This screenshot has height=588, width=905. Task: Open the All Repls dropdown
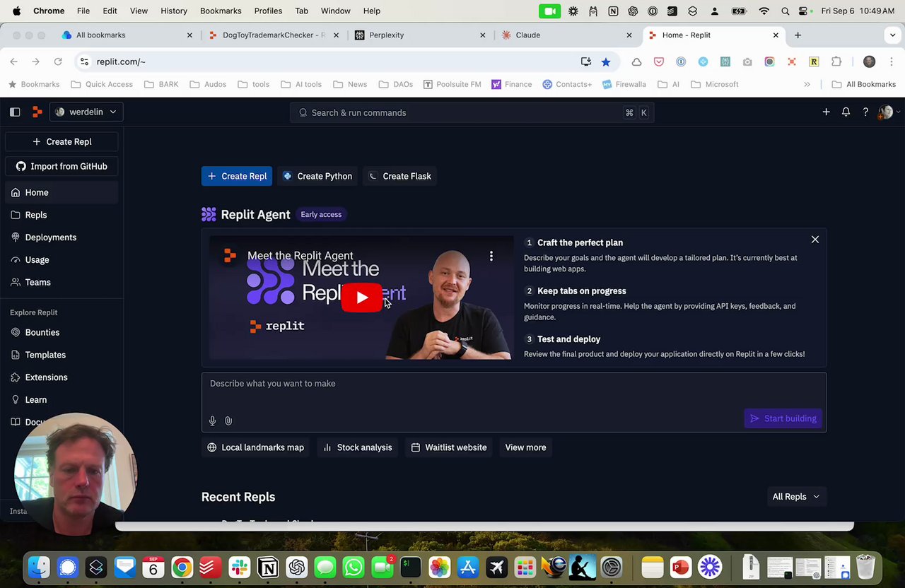[x=796, y=497]
